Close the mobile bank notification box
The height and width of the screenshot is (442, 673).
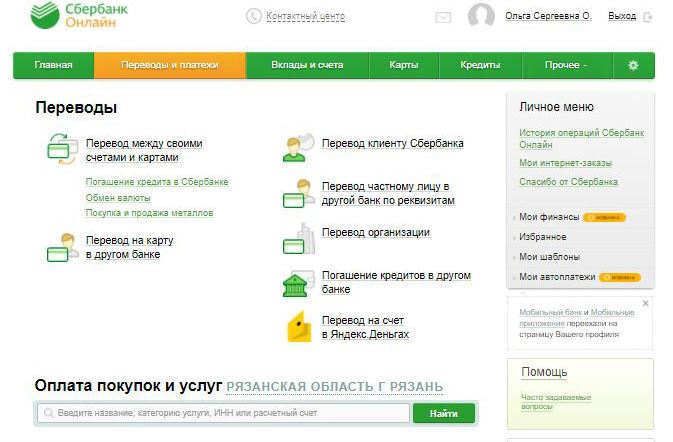tap(646, 303)
